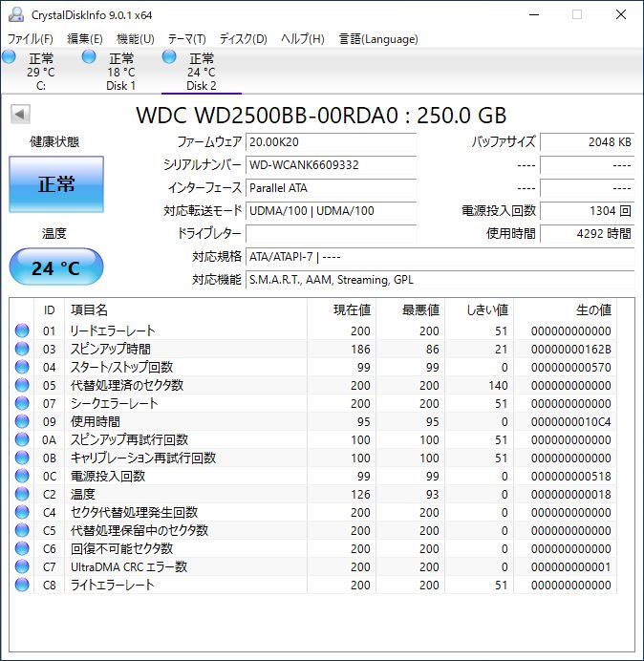
Task: Click status orb for ID 07 シークエラーレート
Action: (22, 403)
